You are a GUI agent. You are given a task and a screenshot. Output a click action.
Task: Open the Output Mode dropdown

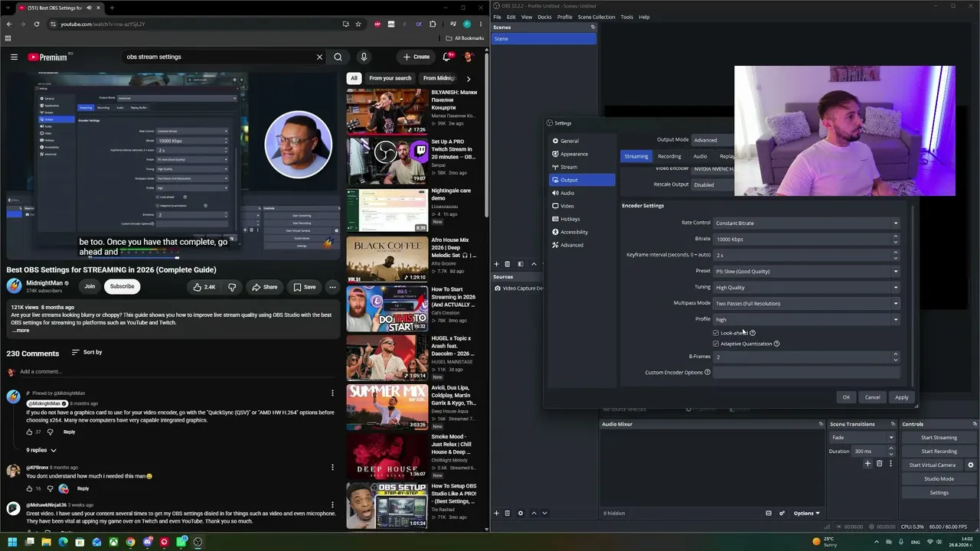[x=713, y=140]
